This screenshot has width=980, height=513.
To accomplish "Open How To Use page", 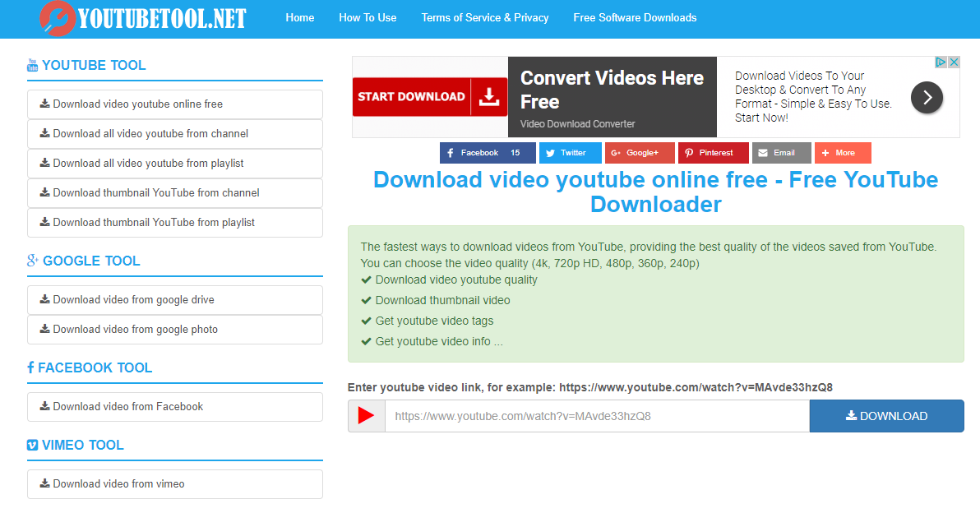I will (367, 17).
